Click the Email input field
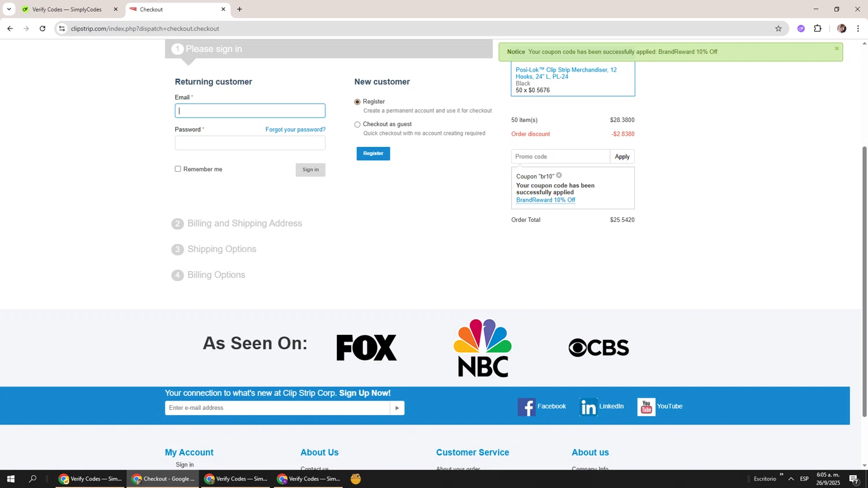Viewport: 868px width, 488px height. coord(250,111)
